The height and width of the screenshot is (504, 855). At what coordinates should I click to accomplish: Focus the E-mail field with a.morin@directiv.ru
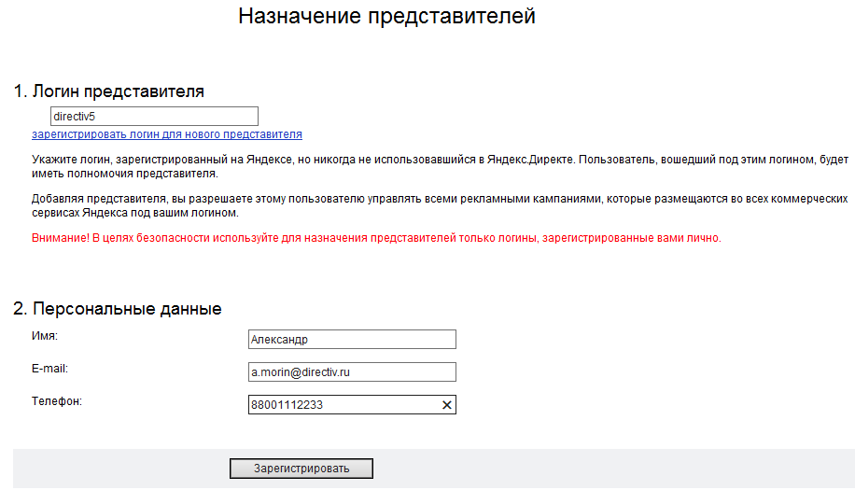352,372
